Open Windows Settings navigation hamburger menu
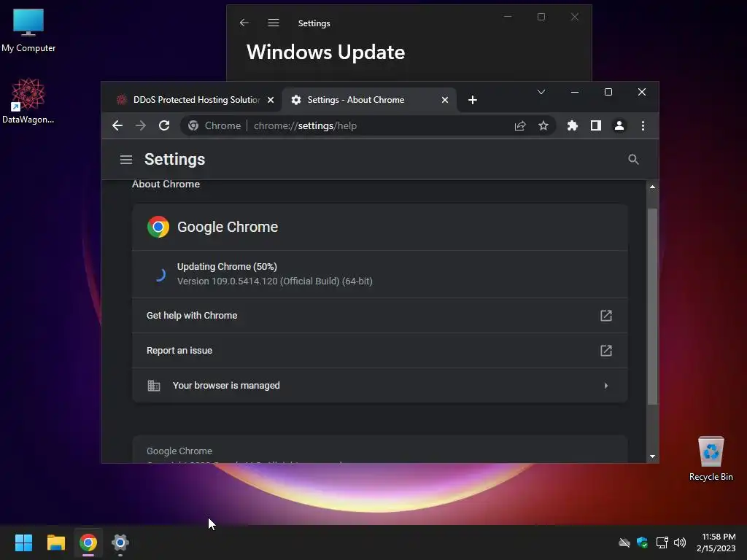The image size is (747, 560). pos(274,23)
